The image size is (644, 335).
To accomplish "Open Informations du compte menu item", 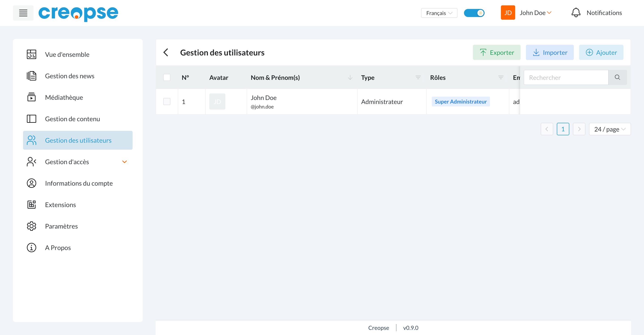I will pyautogui.click(x=78, y=183).
